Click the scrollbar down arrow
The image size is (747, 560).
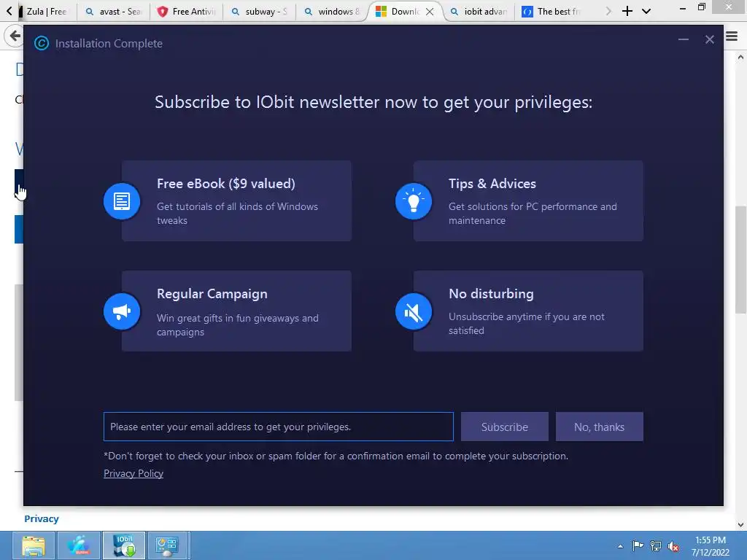point(740,525)
